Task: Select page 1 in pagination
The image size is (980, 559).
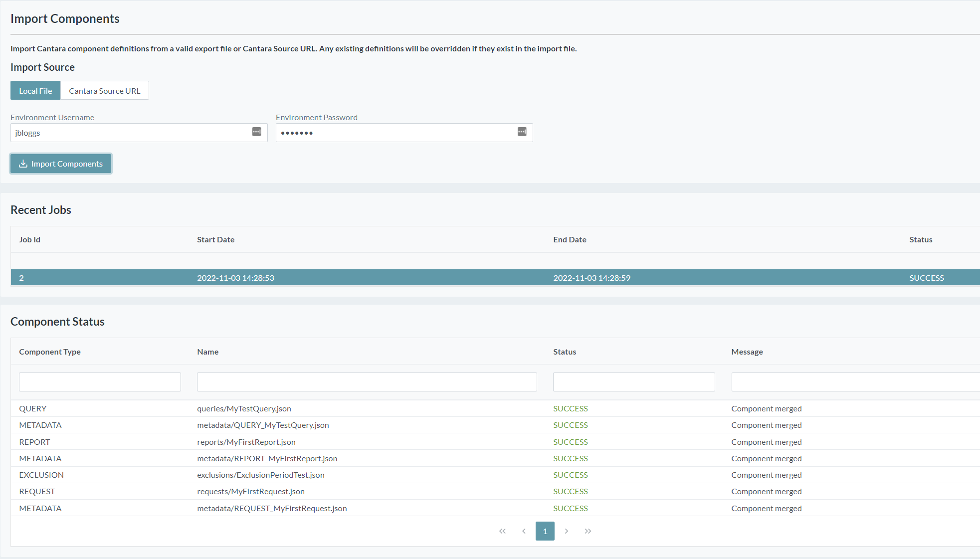Action: pyautogui.click(x=545, y=531)
